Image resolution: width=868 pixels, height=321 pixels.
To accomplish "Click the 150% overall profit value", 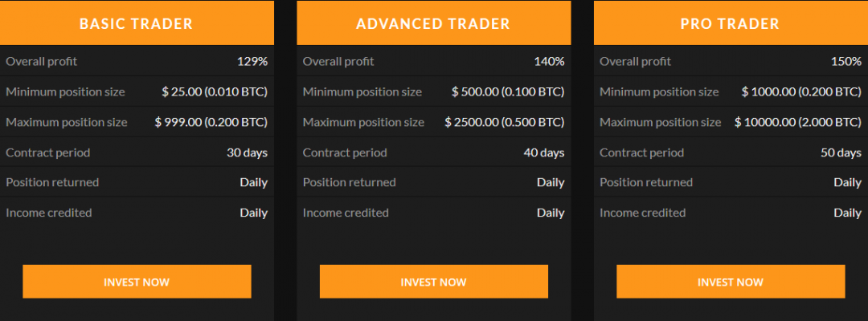I will tap(845, 61).
